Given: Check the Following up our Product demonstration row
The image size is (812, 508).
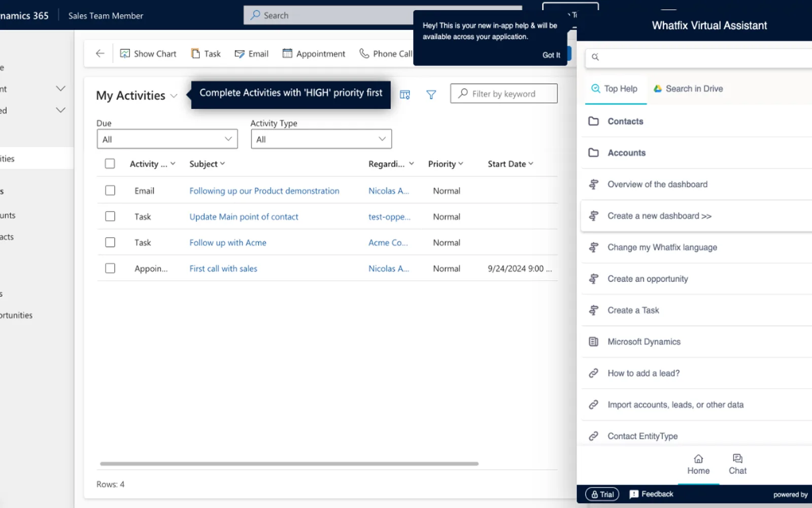Looking at the screenshot, I should [x=110, y=190].
